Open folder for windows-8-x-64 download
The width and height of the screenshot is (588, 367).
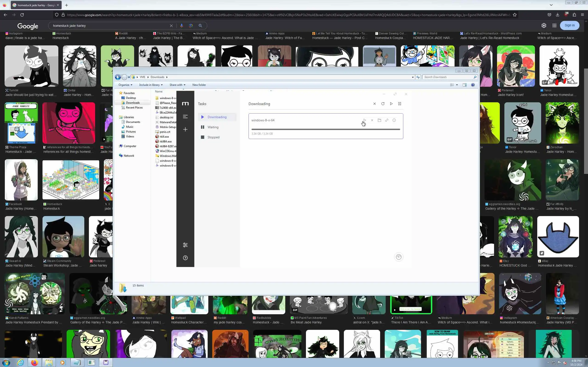379,120
